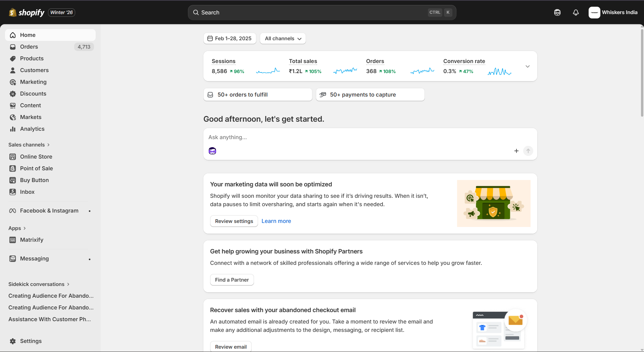
Task: Click the Facebook & Instagram Meta icon
Action: click(x=13, y=211)
